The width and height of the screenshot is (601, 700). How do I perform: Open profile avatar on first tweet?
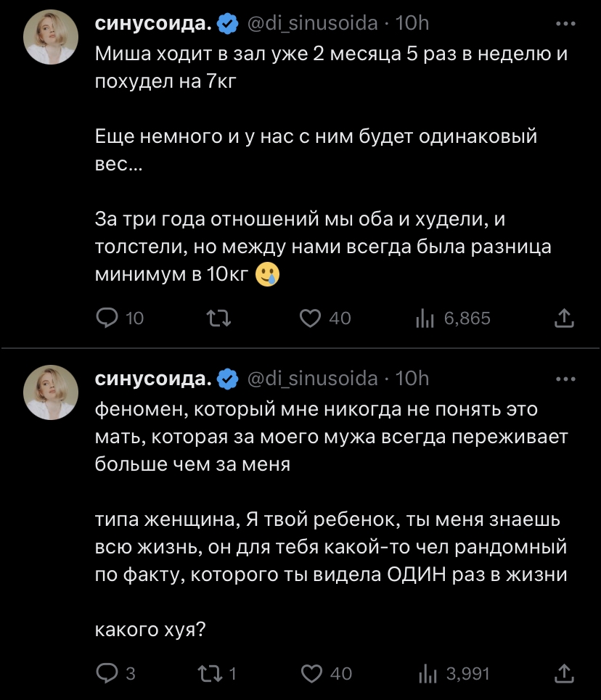51,38
